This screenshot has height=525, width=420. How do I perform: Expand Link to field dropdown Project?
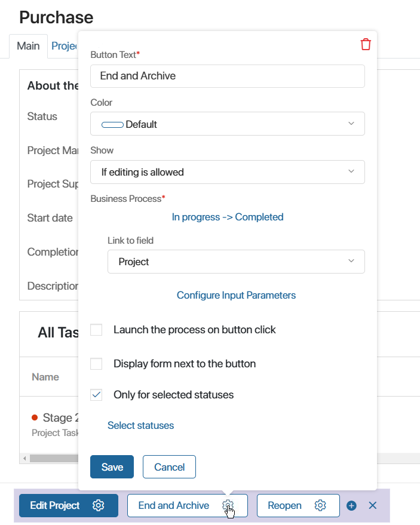point(236,262)
